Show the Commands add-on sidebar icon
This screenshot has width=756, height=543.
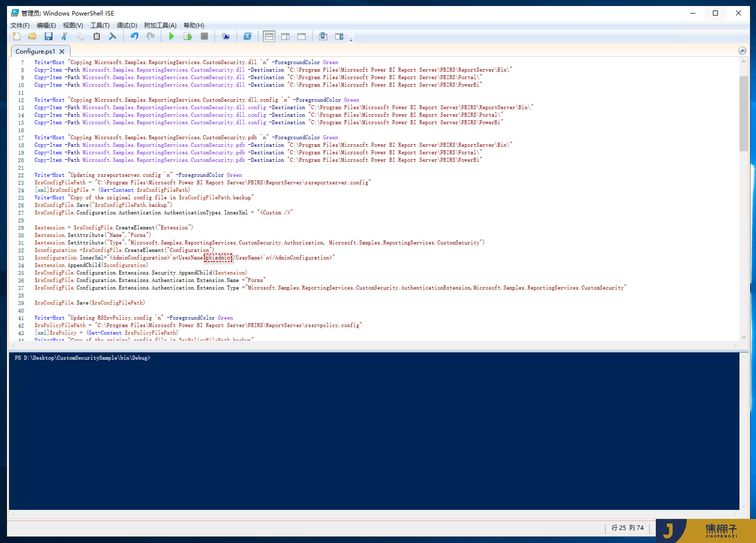click(x=339, y=36)
